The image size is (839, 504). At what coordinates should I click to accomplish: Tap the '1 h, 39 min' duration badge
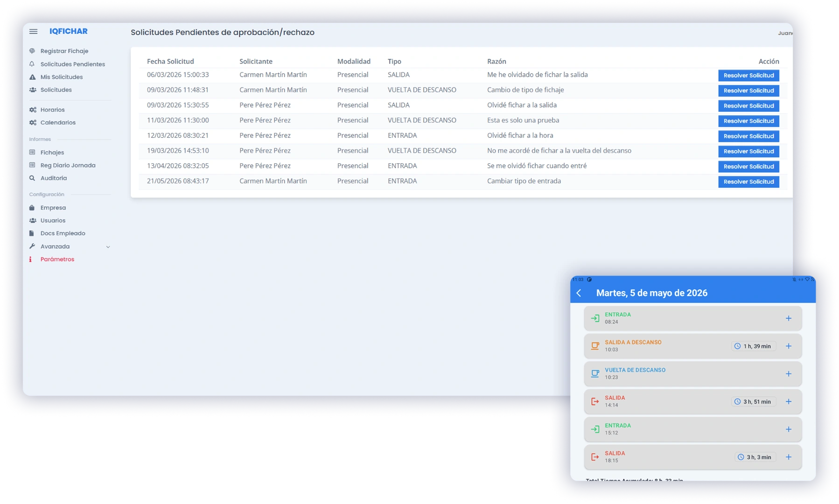pyautogui.click(x=753, y=346)
